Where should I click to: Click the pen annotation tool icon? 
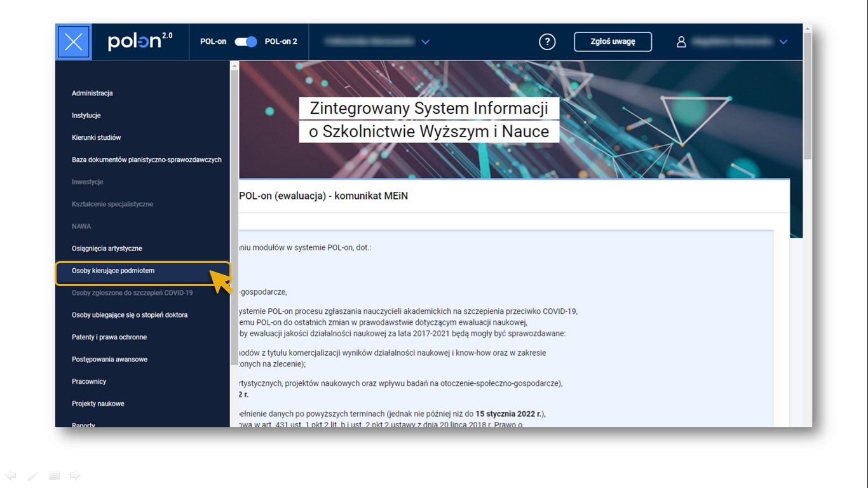32,475
